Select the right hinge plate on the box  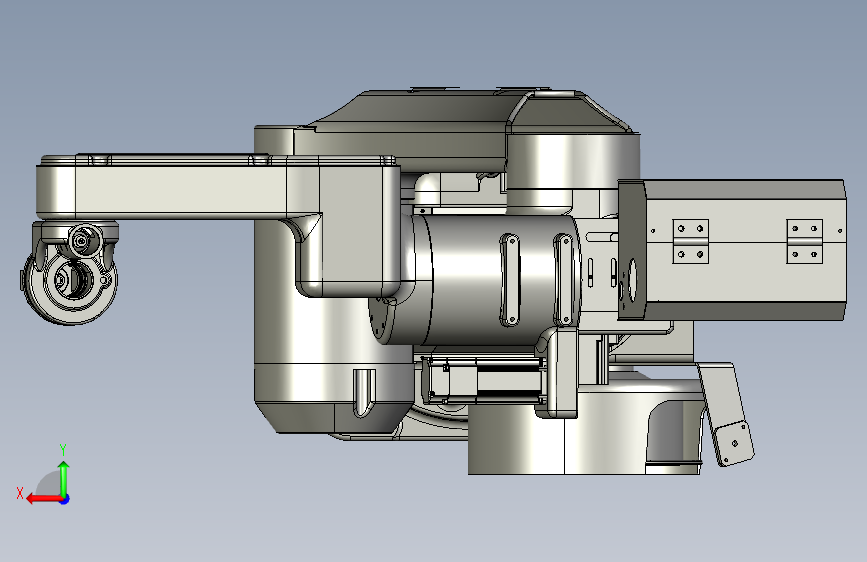tap(805, 241)
